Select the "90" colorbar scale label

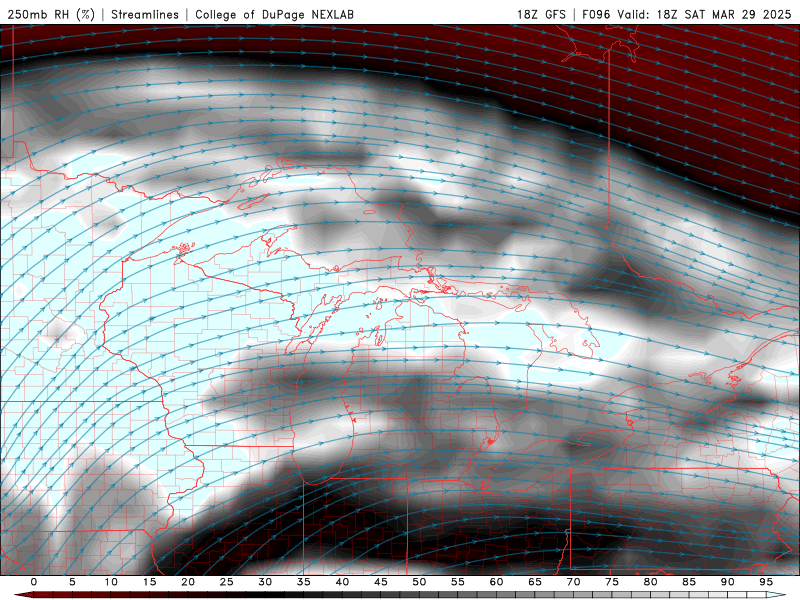727,582
